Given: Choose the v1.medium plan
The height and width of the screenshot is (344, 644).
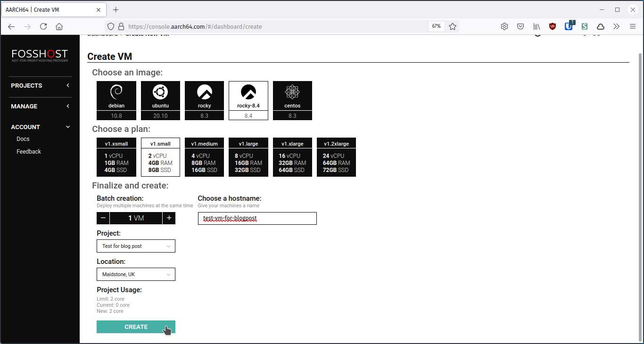Looking at the screenshot, I should coord(204,157).
